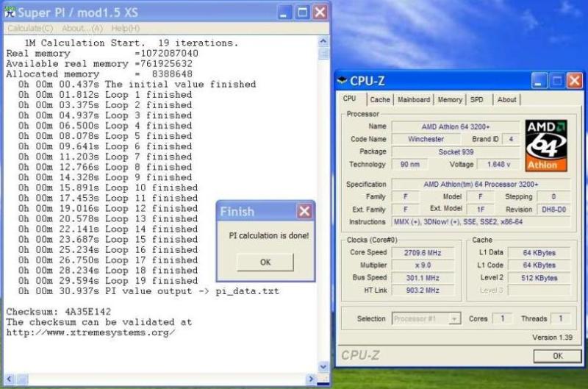Screen dimensions: 588x389
Task: Click the OK button in CPU-Z
Action: [x=557, y=356]
